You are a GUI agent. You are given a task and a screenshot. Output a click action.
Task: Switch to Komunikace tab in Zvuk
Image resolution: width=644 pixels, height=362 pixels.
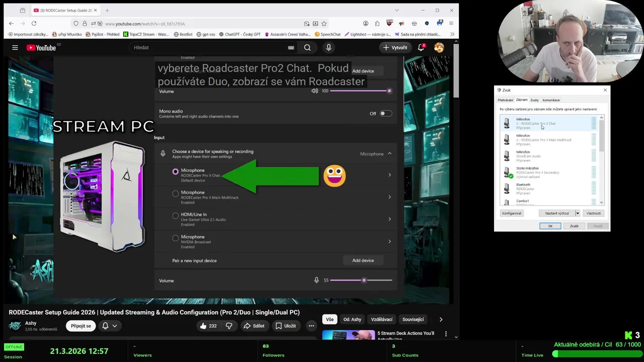click(x=551, y=100)
